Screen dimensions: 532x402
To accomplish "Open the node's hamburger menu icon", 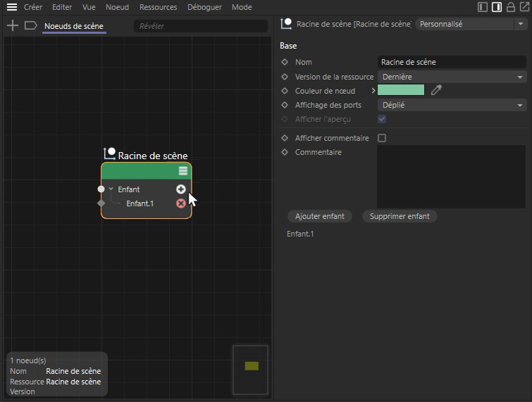I will point(183,171).
